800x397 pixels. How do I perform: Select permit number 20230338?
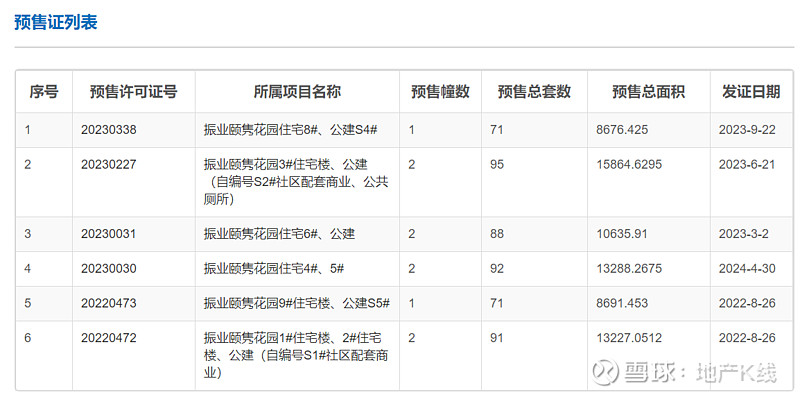109,130
